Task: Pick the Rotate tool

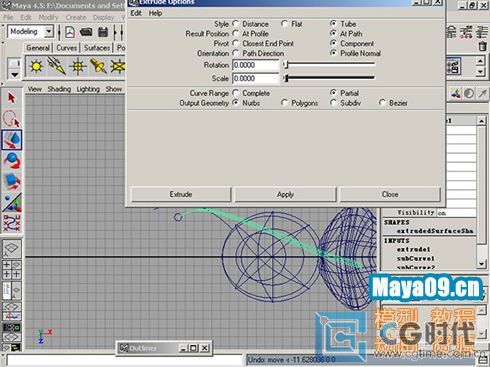Action: pos(12,160)
